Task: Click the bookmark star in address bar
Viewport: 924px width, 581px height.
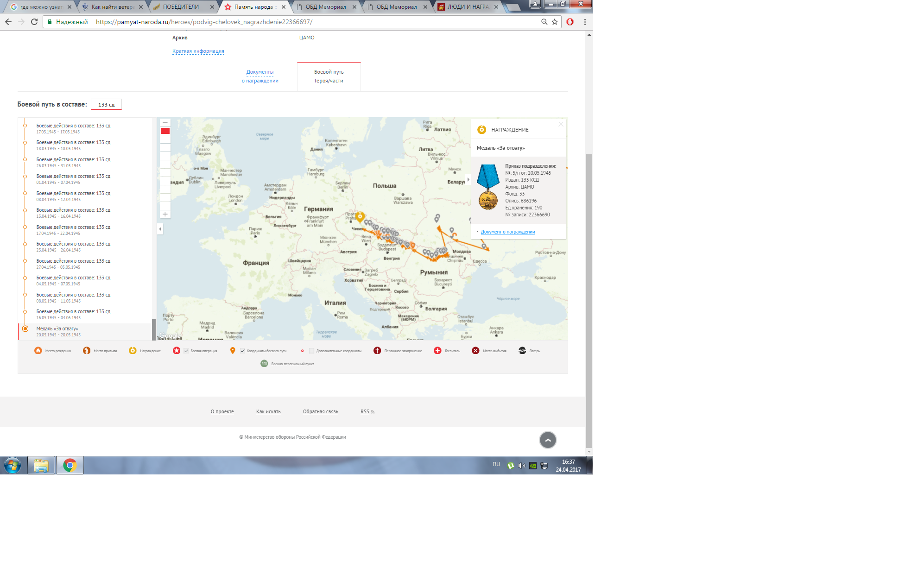Action: (555, 22)
